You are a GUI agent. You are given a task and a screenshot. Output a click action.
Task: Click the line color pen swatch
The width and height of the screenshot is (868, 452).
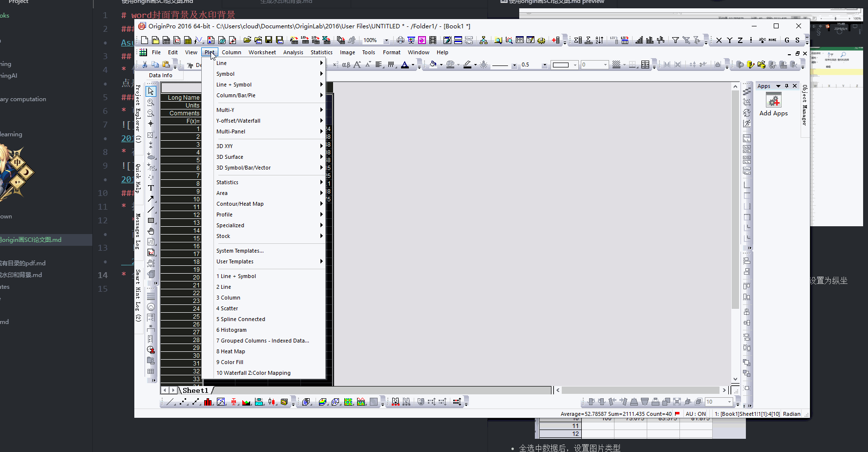pyautogui.click(x=467, y=65)
